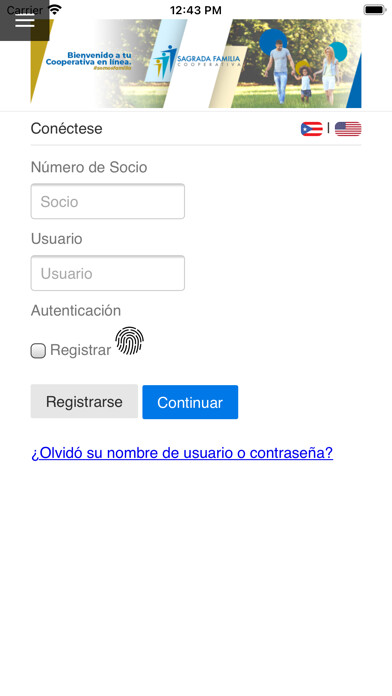Tap the fingerprint authentication icon

129,341
